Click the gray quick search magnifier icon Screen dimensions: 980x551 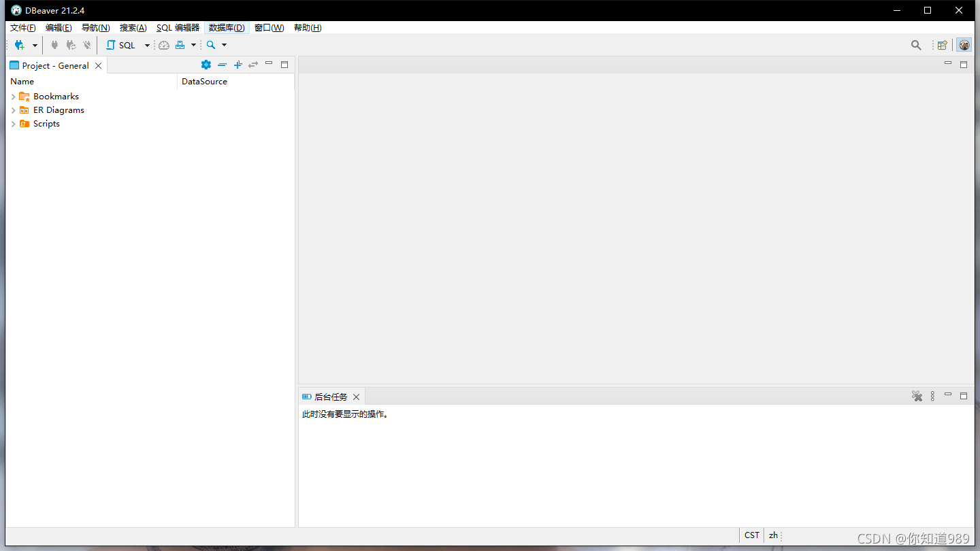click(916, 45)
